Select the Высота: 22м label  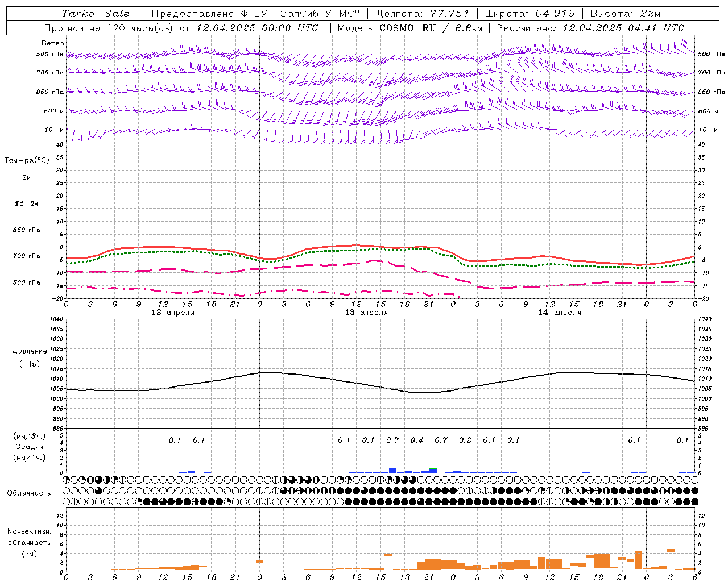point(626,14)
